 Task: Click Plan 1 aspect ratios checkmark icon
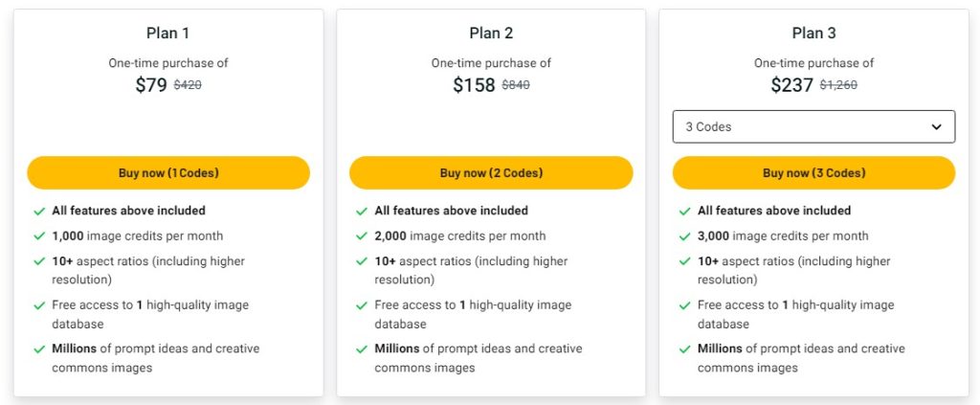39,261
